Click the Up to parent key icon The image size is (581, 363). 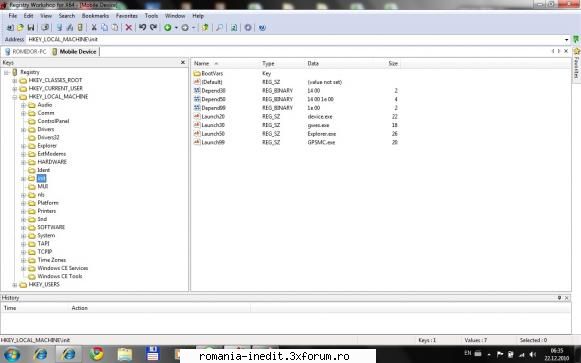click(205, 27)
